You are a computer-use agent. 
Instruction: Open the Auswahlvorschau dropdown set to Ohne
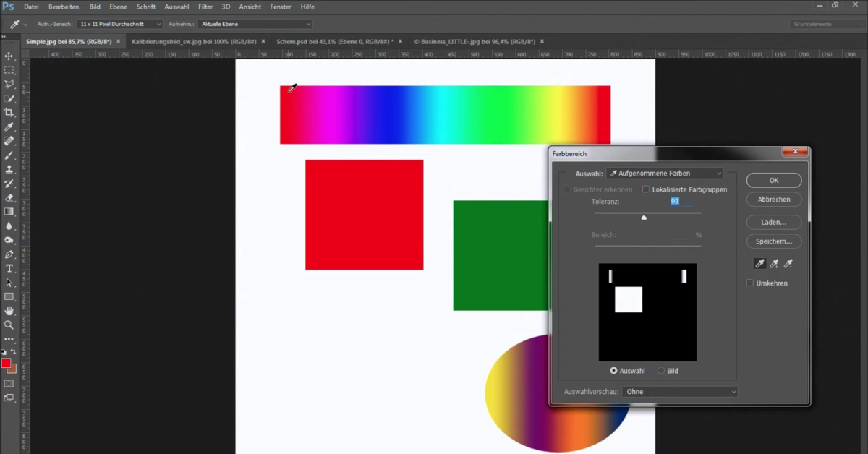coord(678,391)
